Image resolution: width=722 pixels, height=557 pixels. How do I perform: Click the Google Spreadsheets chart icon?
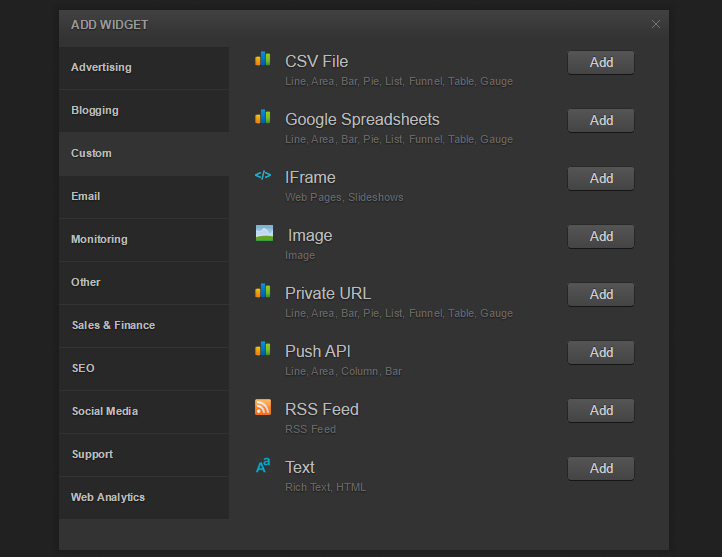point(262,117)
